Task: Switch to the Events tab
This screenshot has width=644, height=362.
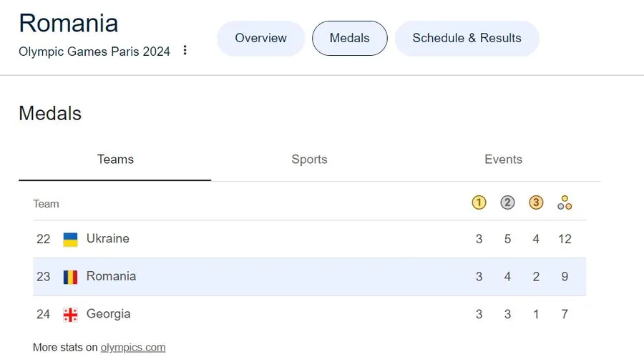Action: 503,160
